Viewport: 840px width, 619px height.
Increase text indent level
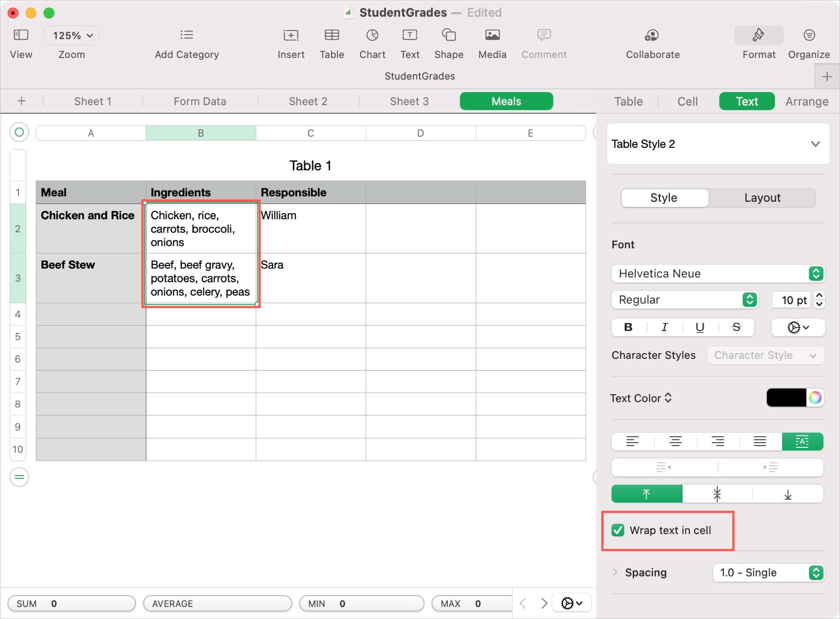(x=771, y=467)
